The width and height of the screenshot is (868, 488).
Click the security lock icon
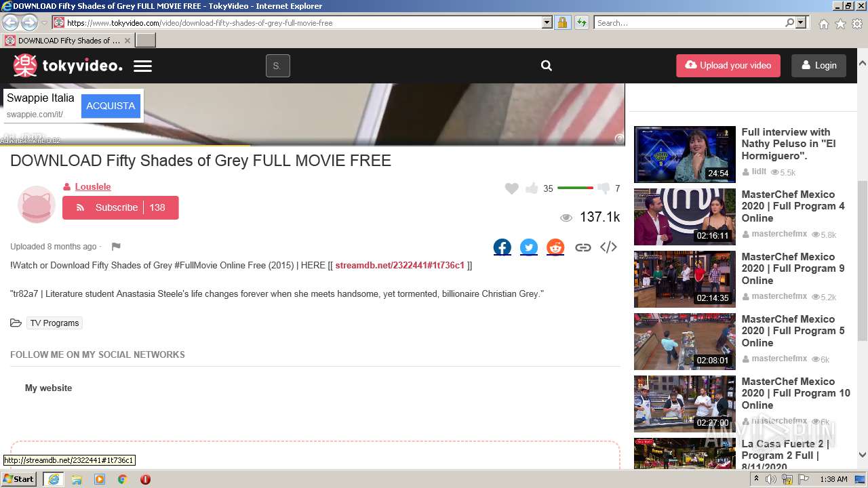(562, 22)
